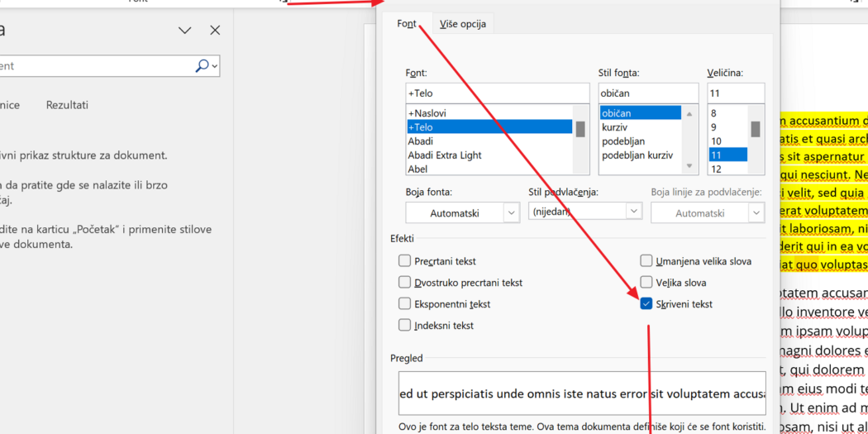Select podebljan font style
The width and height of the screenshot is (868, 434).
[x=641, y=141]
